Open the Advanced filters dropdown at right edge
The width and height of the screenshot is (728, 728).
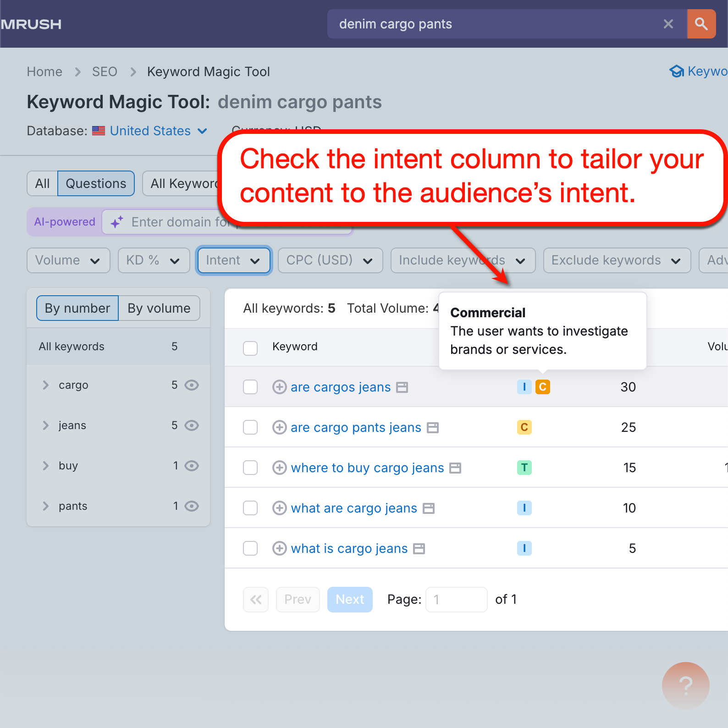714,260
